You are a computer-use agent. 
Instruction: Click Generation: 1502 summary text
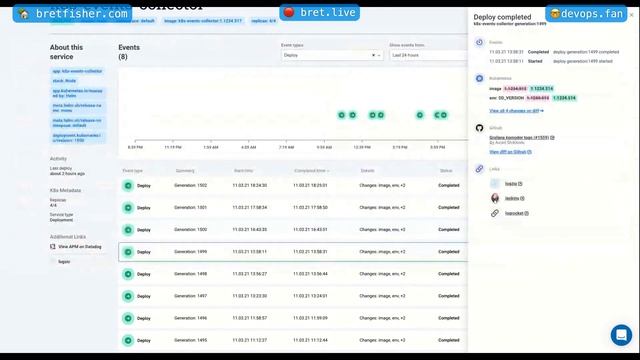pos(191,185)
